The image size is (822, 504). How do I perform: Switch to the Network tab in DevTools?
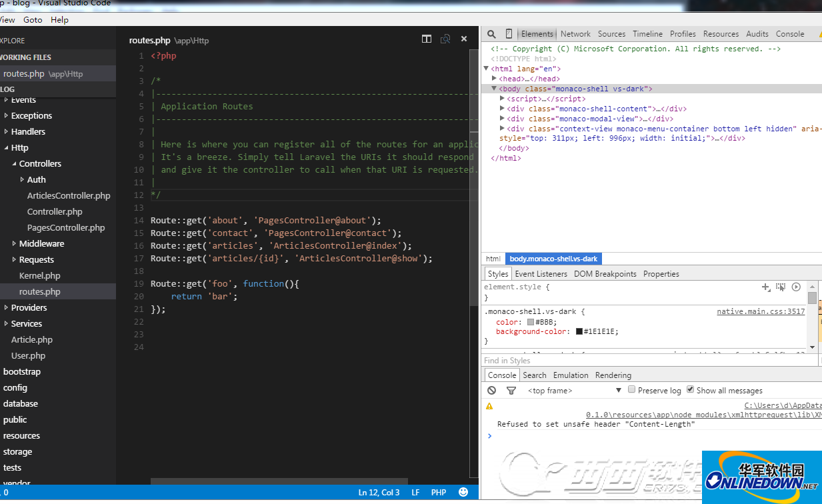click(x=575, y=34)
